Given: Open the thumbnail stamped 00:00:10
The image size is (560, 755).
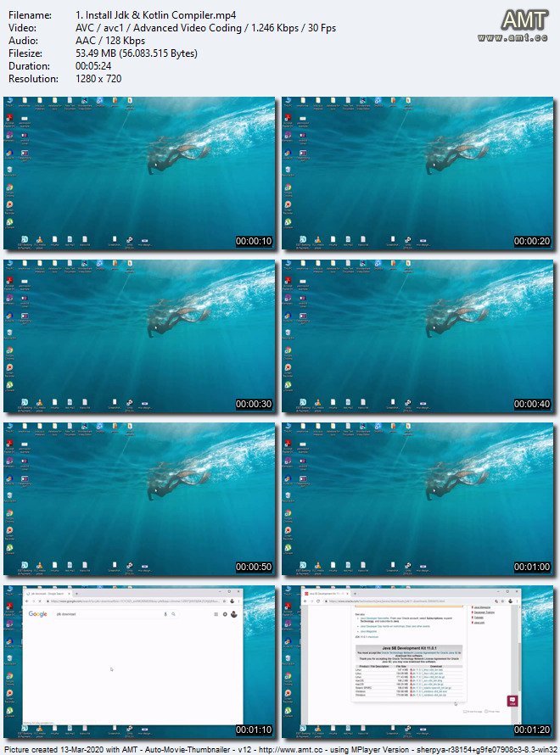Looking at the screenshot, I should [x=139, y=173].
